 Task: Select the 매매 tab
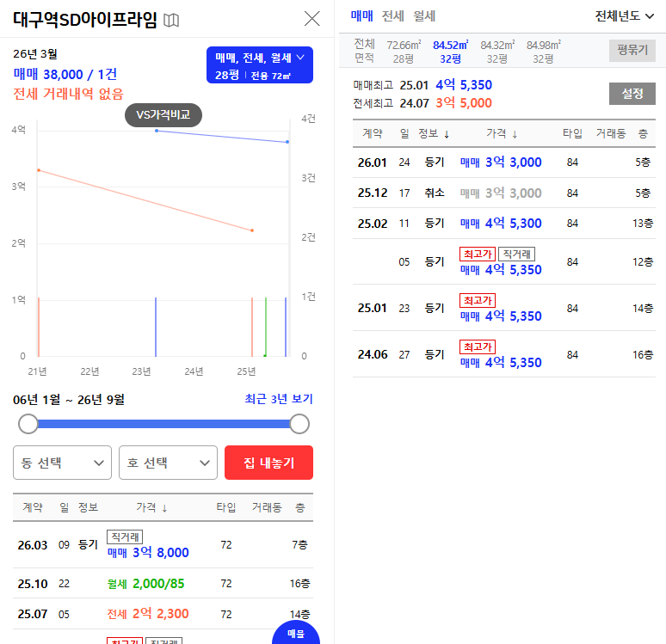click(x=361, y=16)
